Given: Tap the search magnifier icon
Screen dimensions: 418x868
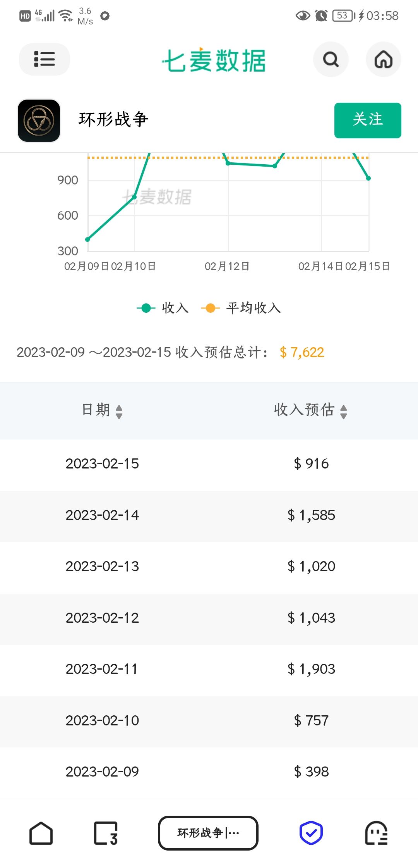Looking at the screenshot, I should [x=331, y=59].
